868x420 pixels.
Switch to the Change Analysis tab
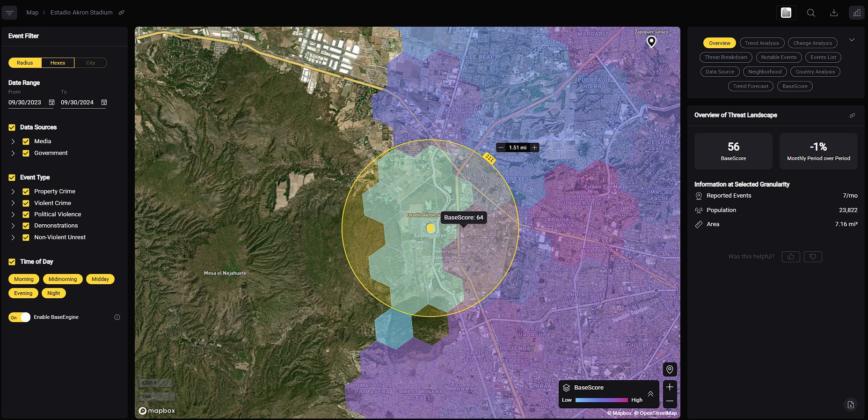pyautogui.click(x=812, y=43)
